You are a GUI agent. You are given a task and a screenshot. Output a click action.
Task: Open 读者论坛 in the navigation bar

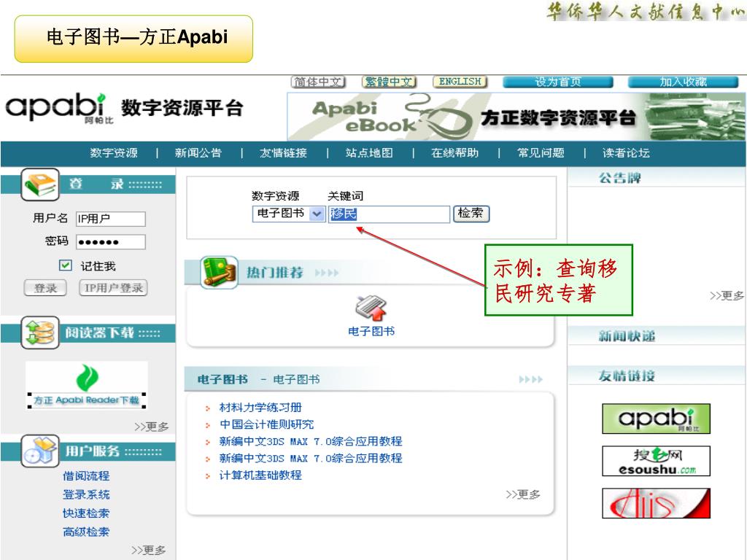(x=626, y=153)
